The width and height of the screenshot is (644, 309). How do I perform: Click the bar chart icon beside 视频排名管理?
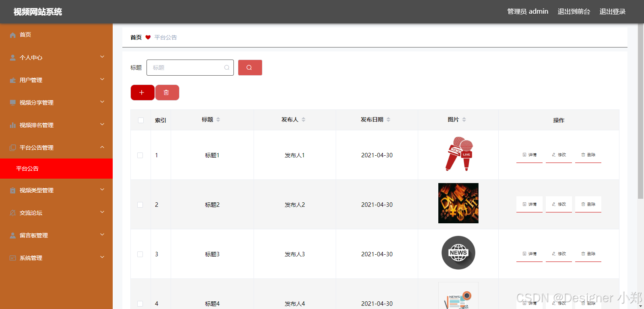[13, 125]
